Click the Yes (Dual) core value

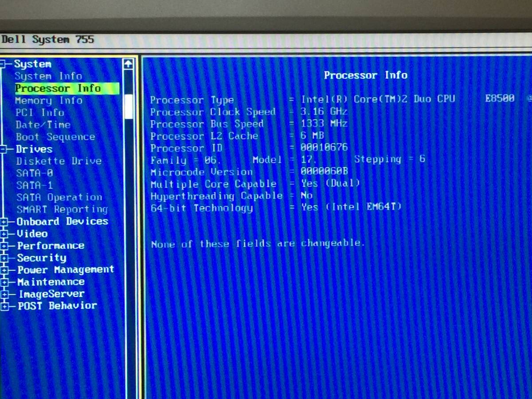tap(330, 184)
